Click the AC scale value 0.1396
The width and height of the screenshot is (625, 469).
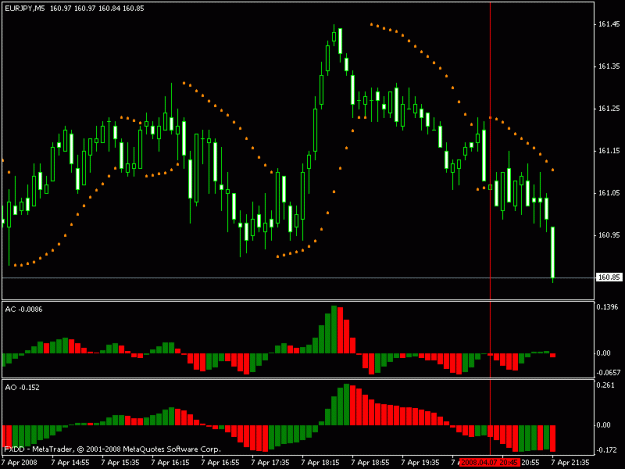coord(607,307)
